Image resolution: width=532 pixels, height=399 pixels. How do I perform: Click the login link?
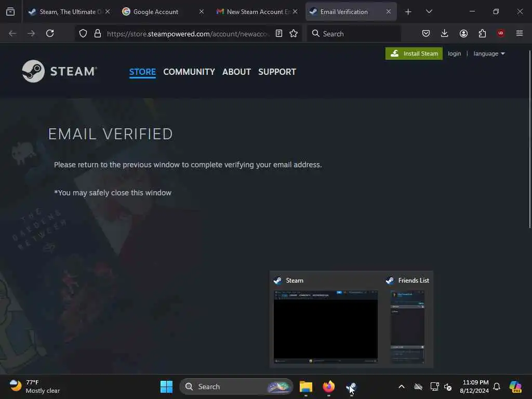(x=454, y=54)
